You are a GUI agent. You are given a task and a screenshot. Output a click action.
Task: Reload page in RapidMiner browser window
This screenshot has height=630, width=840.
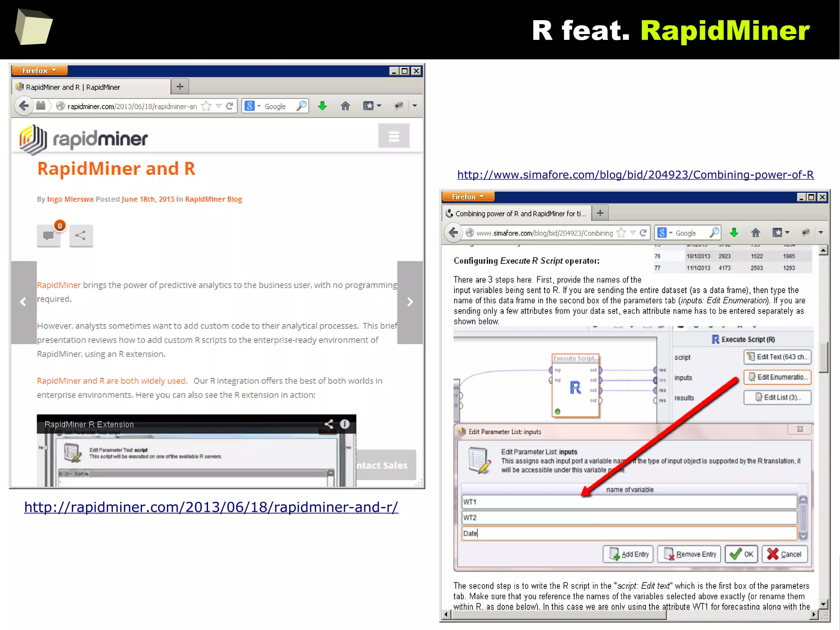pyautogui.click(x=230, y=106)
